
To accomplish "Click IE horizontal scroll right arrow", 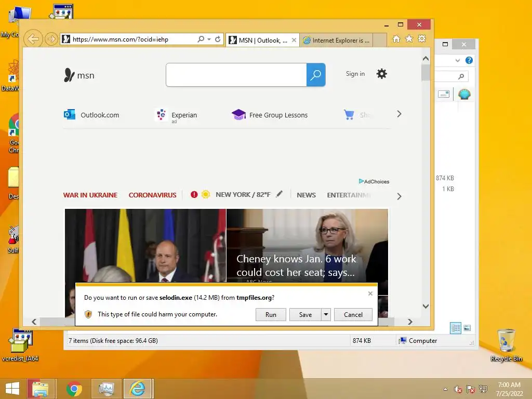I will click(410, 322).
